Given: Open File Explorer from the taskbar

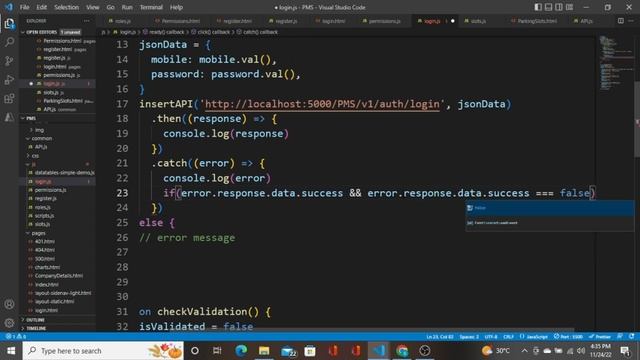Looking at the screenshot, I should [264, 351].
